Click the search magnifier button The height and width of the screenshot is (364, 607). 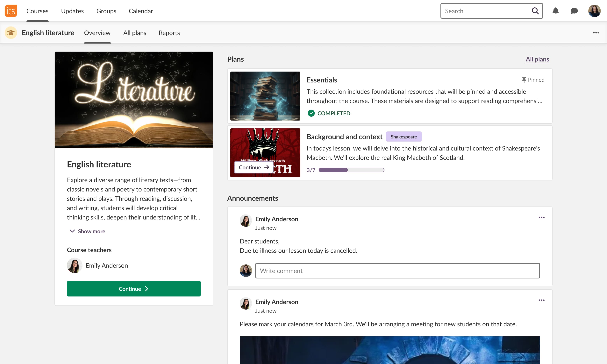[535, 11]
